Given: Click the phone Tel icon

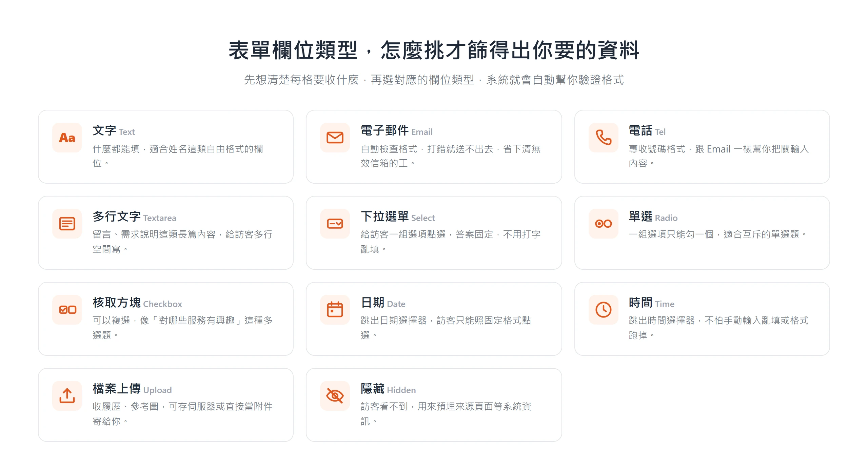Looking at the screenshot, I should point(604,138).
